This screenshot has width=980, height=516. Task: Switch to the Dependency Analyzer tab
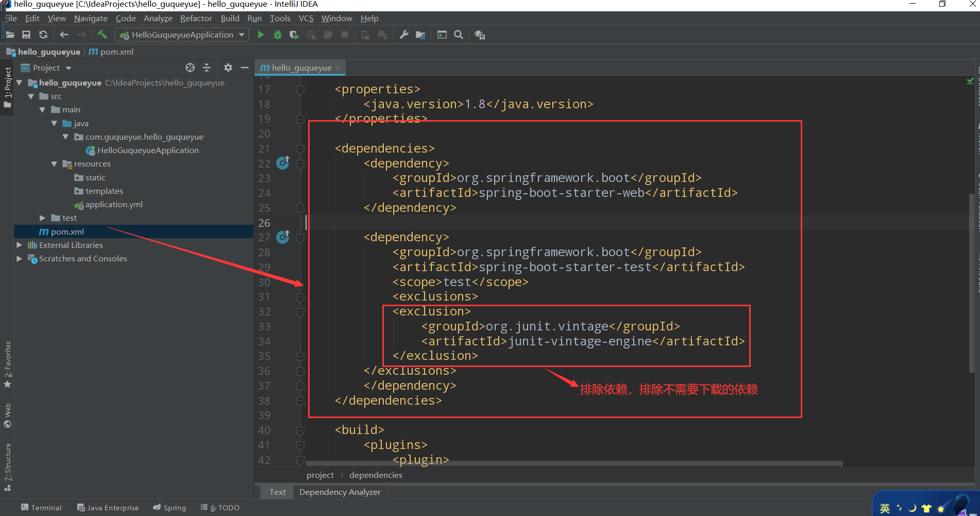coord(339,492)
